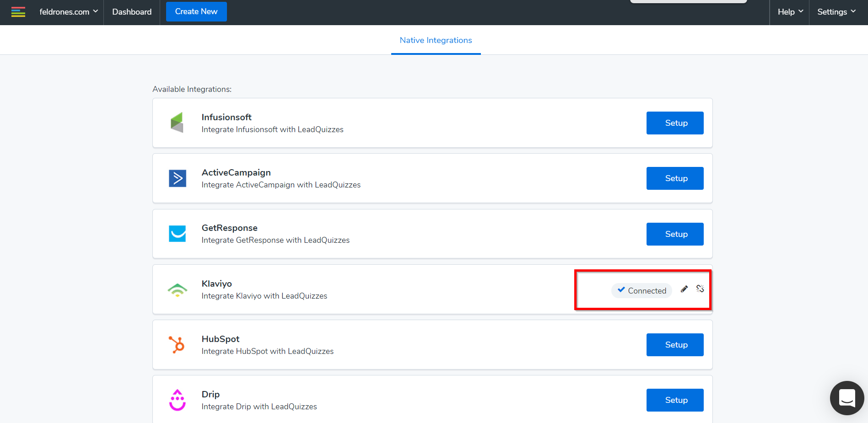
Task: Click the GetResponse logo icon
Action: coord(178,234)
